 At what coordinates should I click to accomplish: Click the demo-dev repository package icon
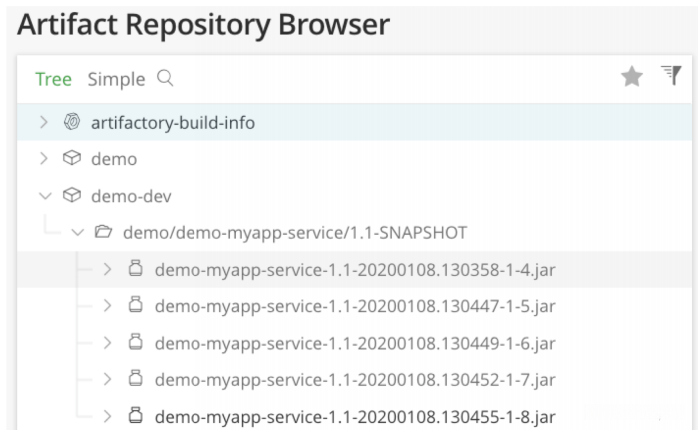pos(71,195)
